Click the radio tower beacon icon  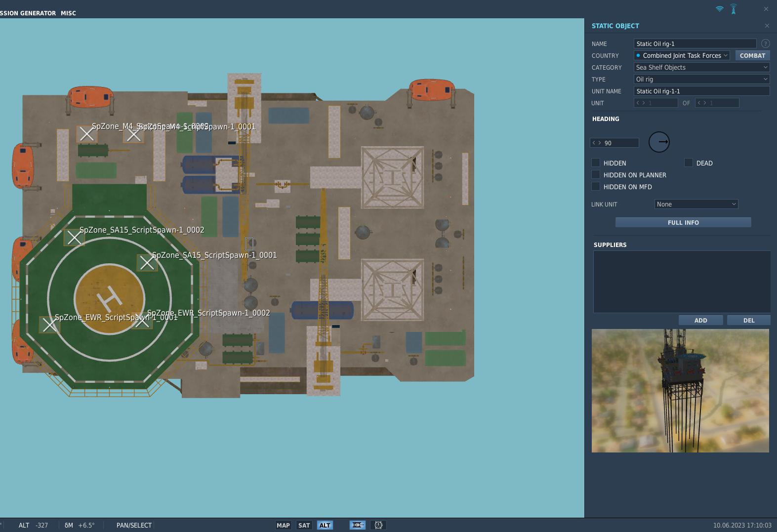click(734, 9)
